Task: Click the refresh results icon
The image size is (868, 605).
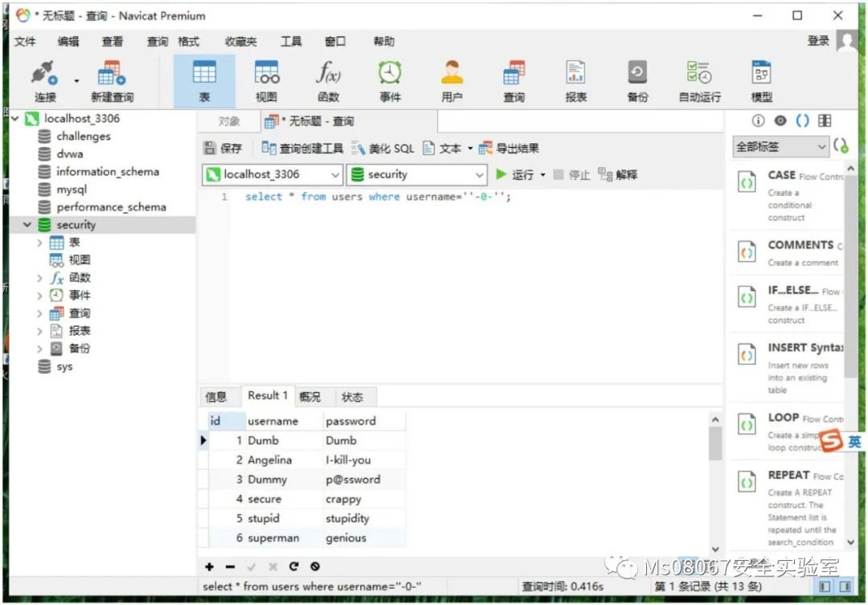Action: coord(294,566)
